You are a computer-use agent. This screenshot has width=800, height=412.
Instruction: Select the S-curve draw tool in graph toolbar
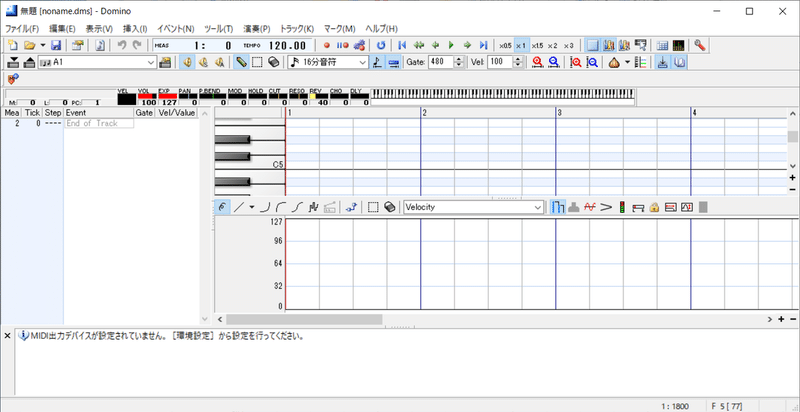(x=298, y=207)
